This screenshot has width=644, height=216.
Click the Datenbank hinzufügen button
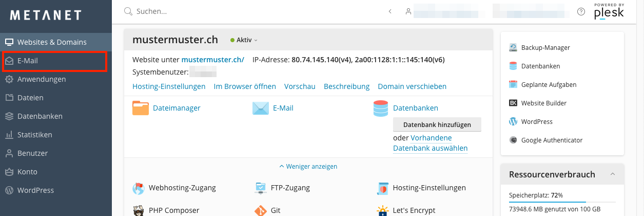pos(437,125)
